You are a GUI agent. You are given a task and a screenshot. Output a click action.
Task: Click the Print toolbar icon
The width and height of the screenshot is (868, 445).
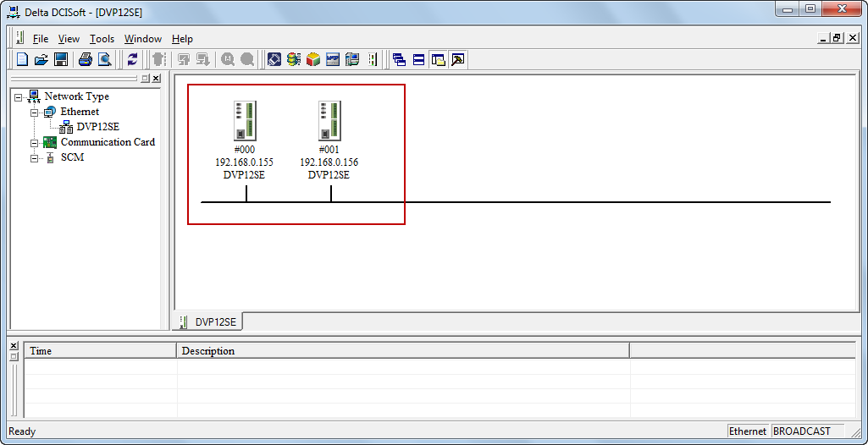[86, 59]
